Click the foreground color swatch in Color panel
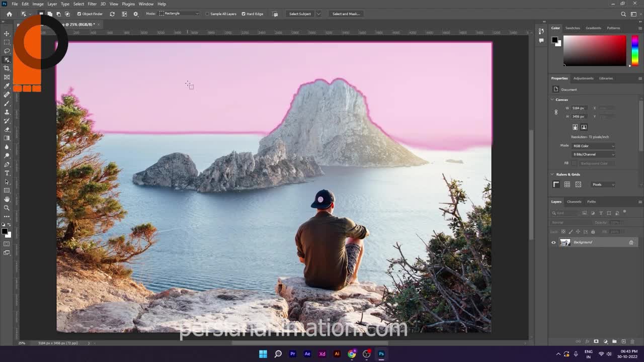Viewport: 644px width, 362px height. click(554, 40)
